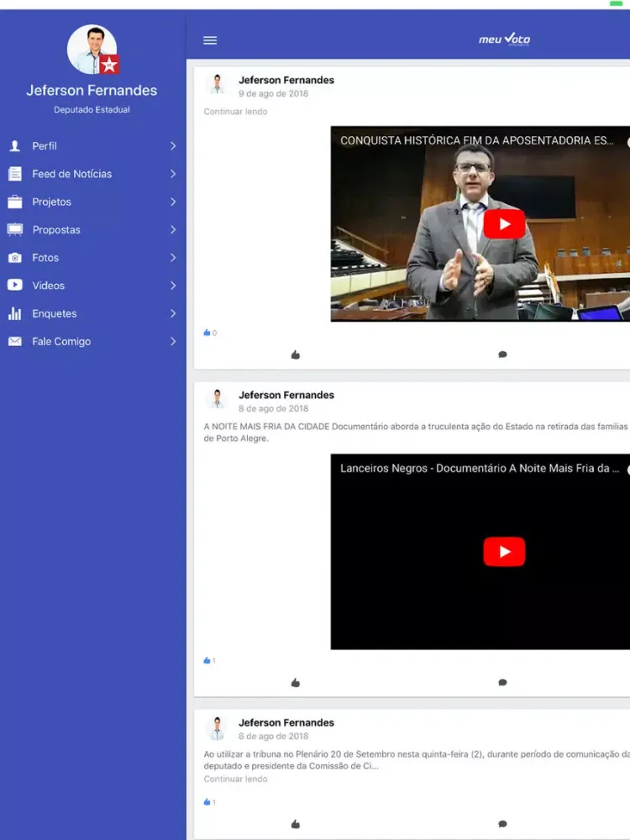Like the Lanceiros Negros documentary post
The height and width of the screenshot is (840, 630).
pos(295,682)
